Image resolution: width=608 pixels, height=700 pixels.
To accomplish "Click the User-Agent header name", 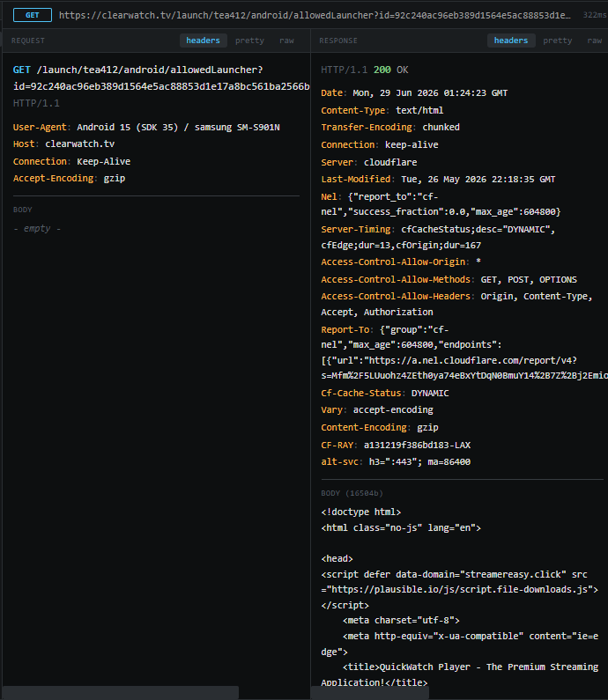I will (40, 127).
